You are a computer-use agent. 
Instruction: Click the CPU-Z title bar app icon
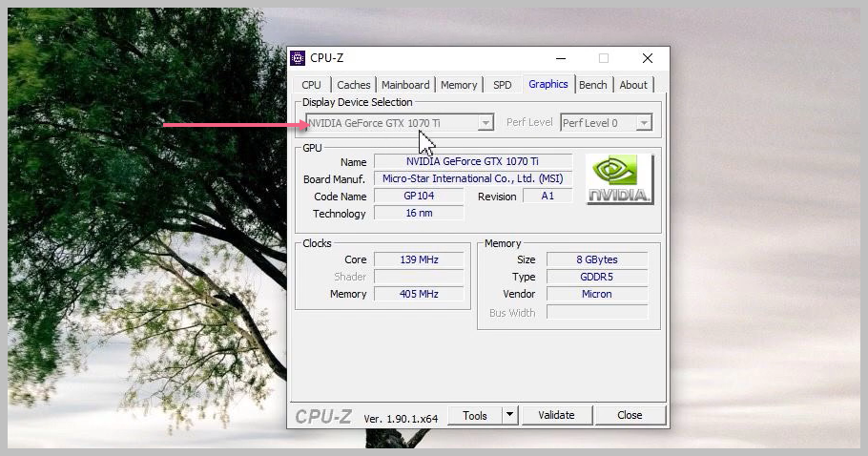(298, 57)
